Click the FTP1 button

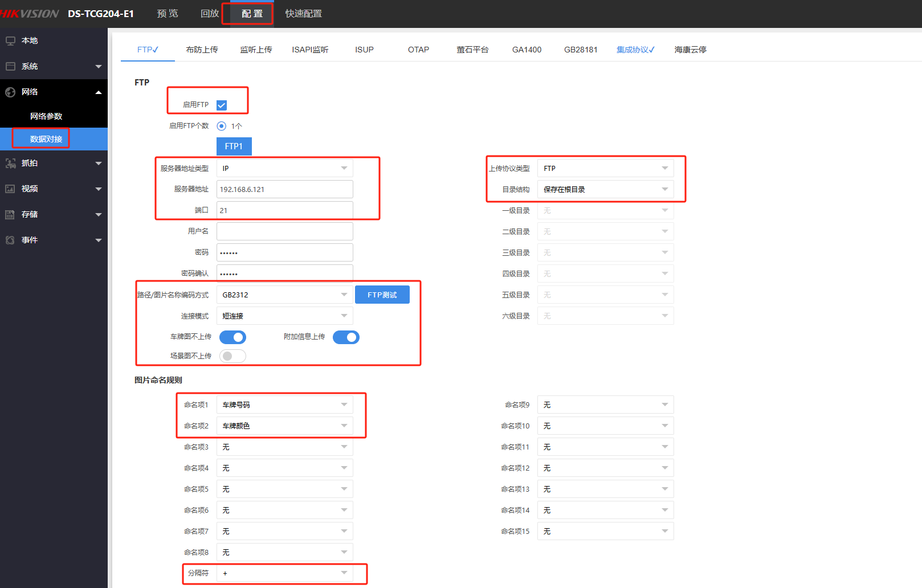tap(234, 146)
